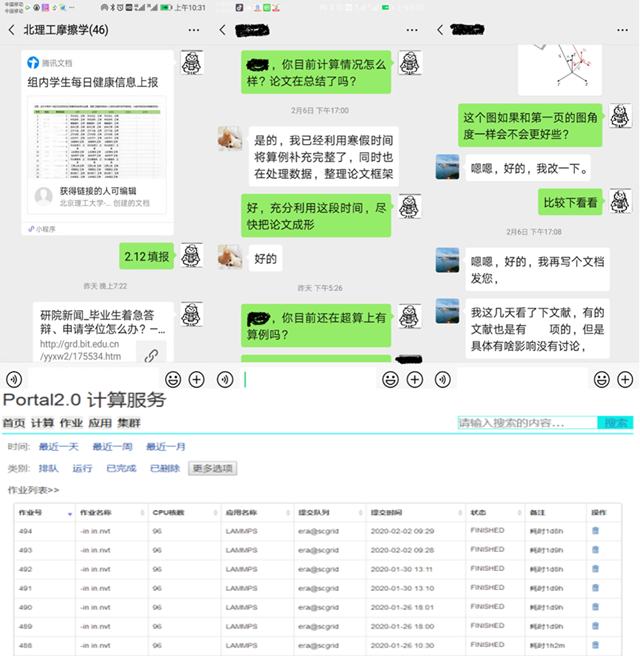Expand the 作业列表>> section
This screenshot has width=640, height=656.
pos(34,490)
